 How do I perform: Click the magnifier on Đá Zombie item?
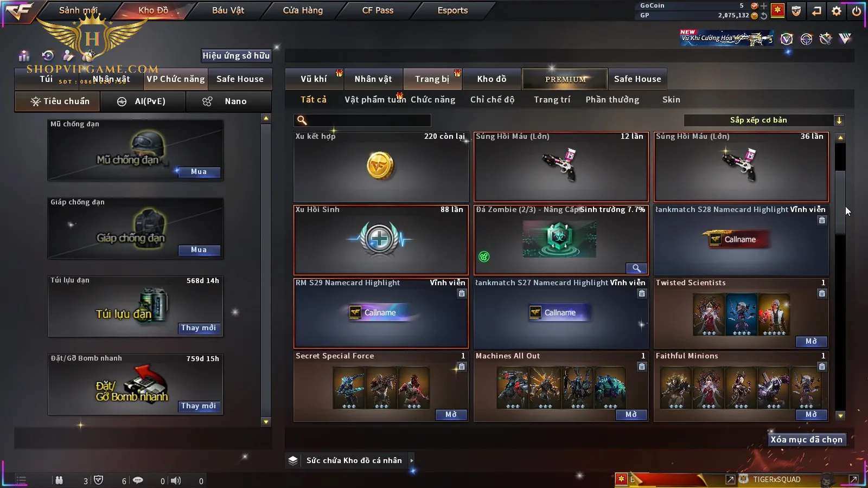click(636, 268)
